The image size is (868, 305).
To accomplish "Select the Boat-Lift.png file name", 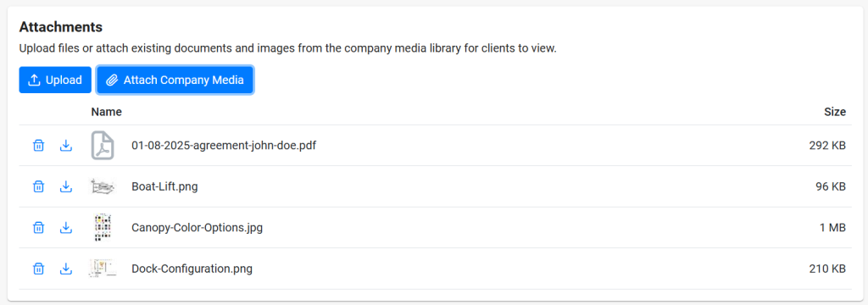I will pos(164,186).
